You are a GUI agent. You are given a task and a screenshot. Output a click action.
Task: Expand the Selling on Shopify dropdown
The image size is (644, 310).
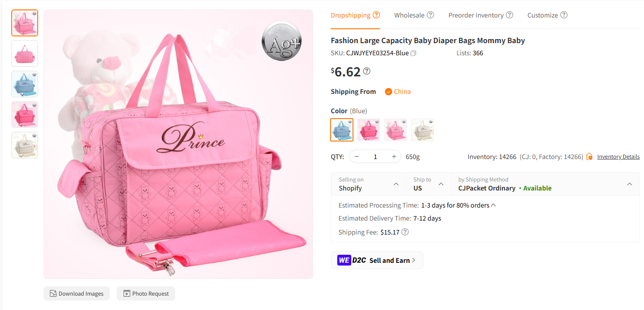pyautogui.click(x=395, y=184)
